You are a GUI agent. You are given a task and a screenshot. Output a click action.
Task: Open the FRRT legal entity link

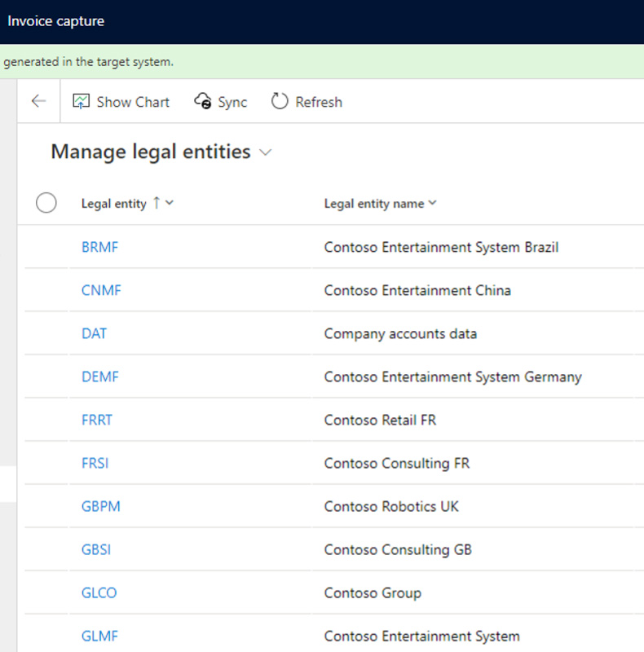click(x=97, y=420)
